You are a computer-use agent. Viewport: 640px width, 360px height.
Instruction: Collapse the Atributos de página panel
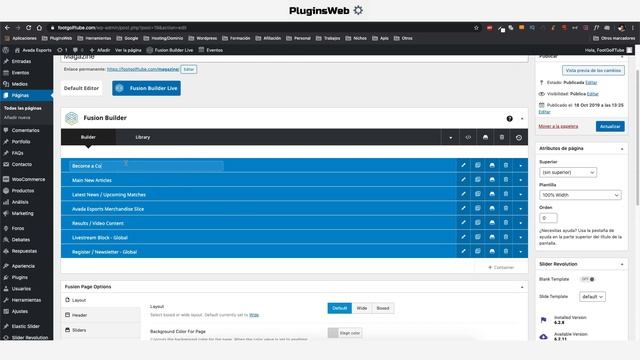[x=622, y=149]
